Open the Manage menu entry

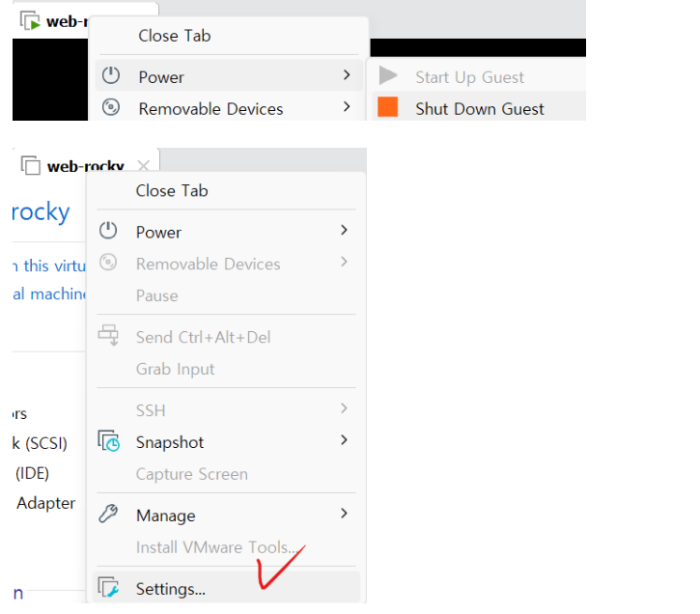point(225,515)
